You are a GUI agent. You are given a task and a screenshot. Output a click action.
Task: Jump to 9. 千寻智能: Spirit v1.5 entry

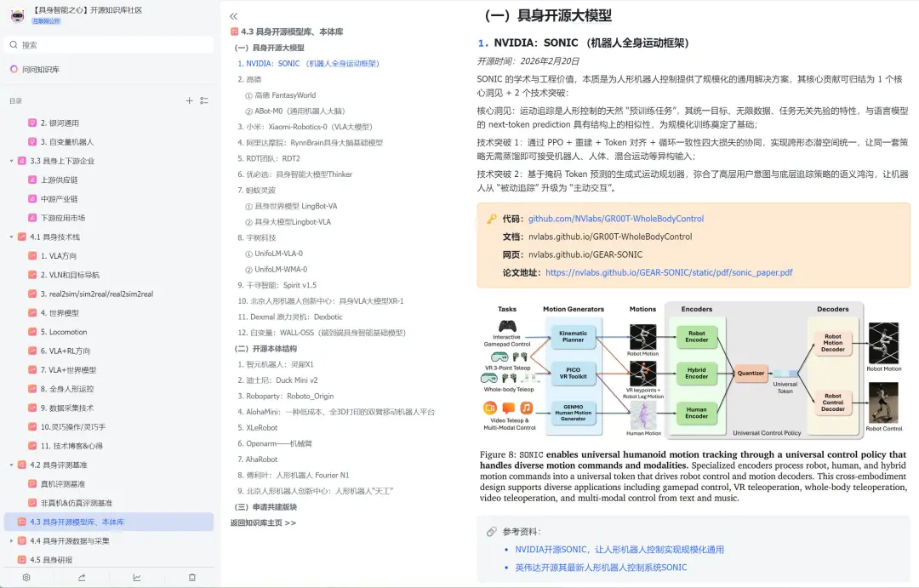pos(277,285)
